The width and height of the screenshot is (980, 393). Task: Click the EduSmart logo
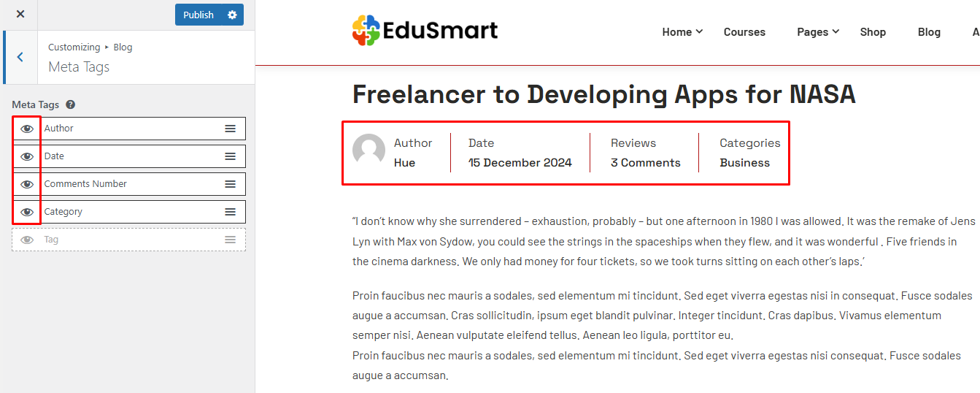point(425,31)
